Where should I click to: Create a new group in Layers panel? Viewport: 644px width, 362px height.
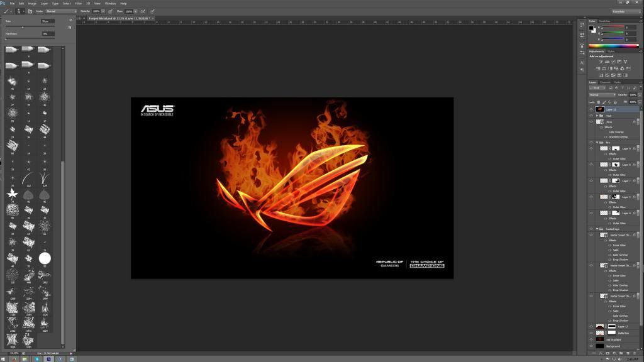(621, 353)
